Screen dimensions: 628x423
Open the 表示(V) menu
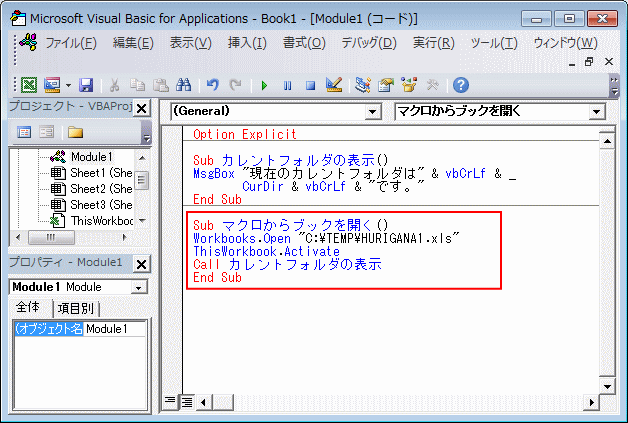tap(190, 42)
